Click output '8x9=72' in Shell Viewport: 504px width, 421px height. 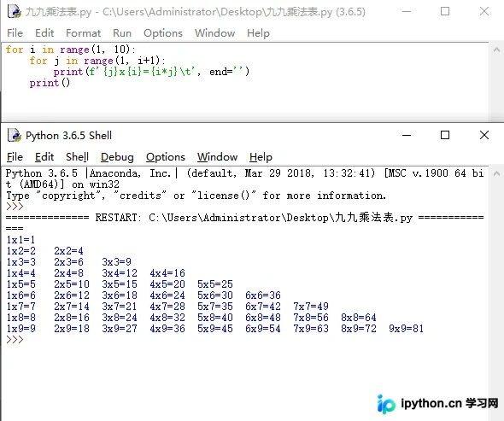[x=359, y=329]
